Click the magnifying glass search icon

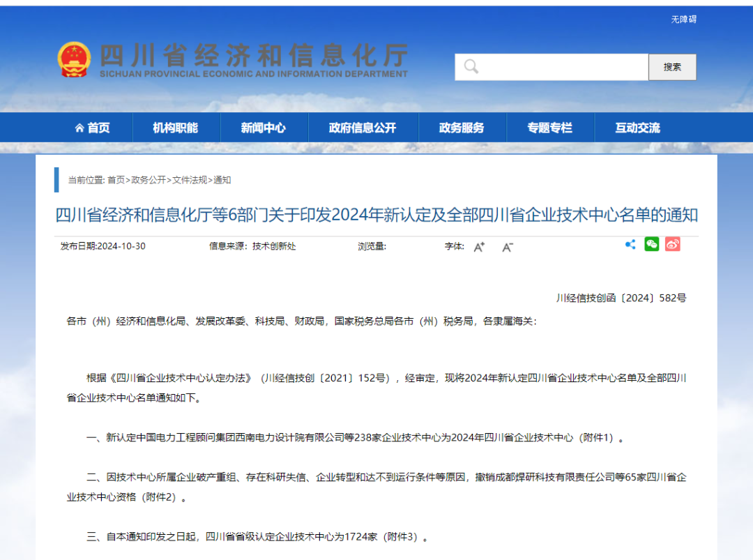(x=471, y=66)
